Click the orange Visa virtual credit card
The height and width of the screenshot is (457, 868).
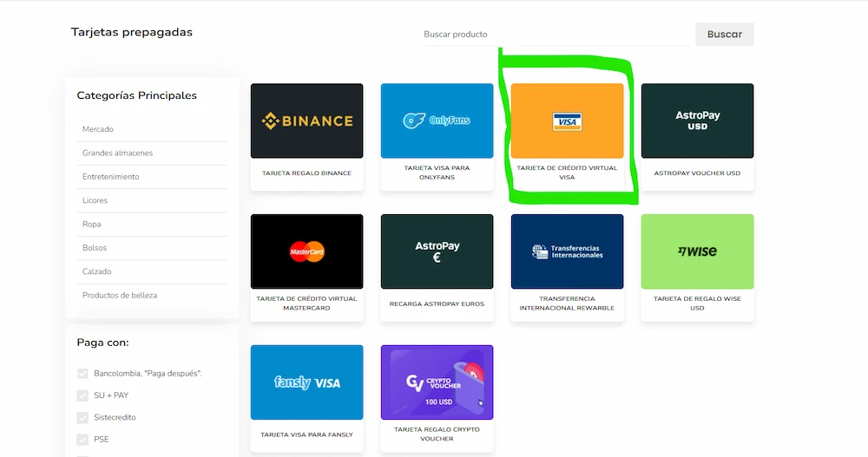567,121
